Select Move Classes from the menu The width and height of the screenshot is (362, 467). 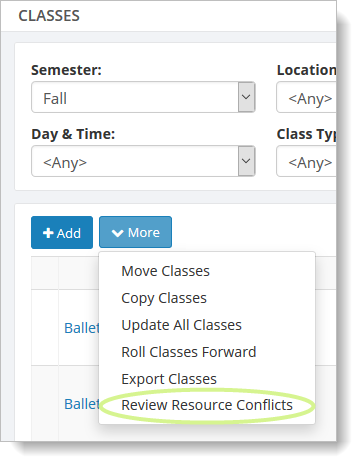165,271
